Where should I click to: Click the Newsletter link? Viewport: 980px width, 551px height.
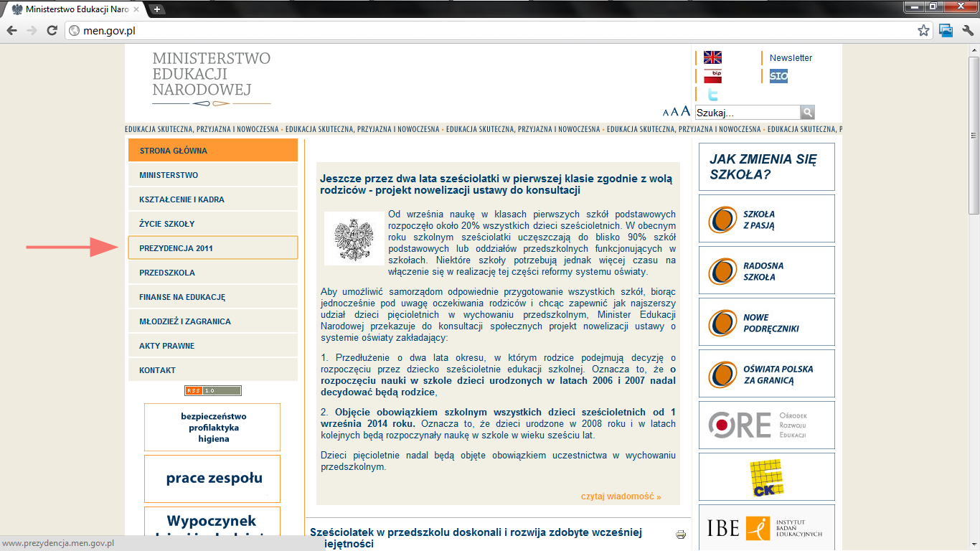[791, 58]
